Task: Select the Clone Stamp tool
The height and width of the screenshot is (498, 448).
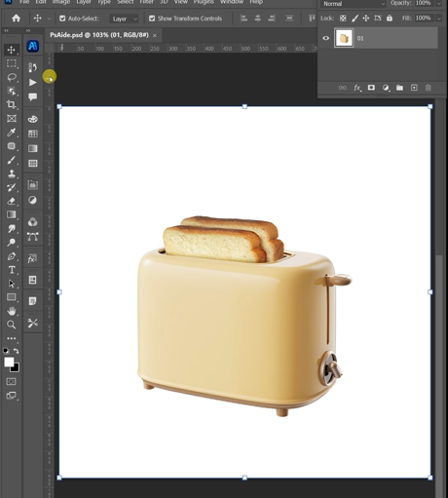Action: (12, 173)
